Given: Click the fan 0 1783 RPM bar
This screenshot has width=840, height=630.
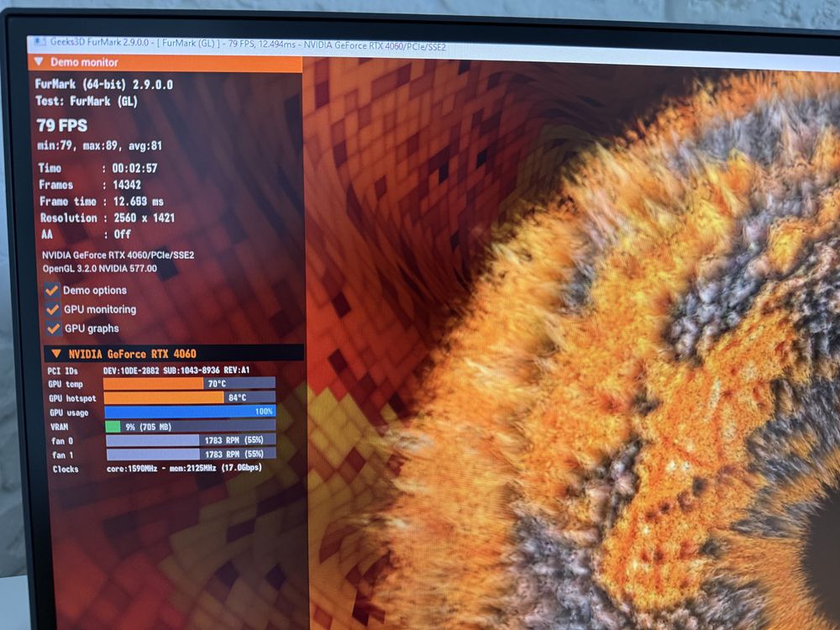Looking at the screenshot, I should point(192,440).
